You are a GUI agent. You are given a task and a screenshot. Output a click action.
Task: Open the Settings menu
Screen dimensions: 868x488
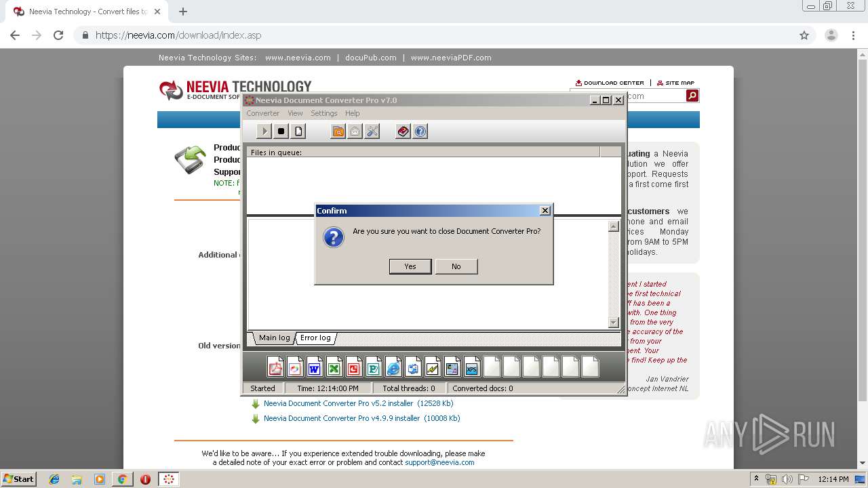click(324, 113)
